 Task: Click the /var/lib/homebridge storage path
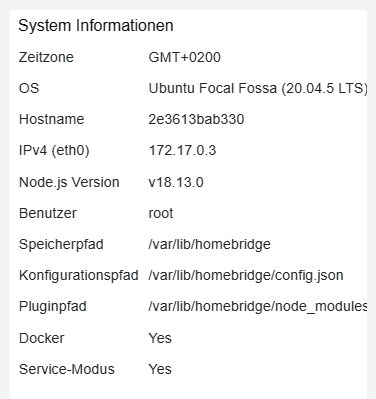coord(209,244)
